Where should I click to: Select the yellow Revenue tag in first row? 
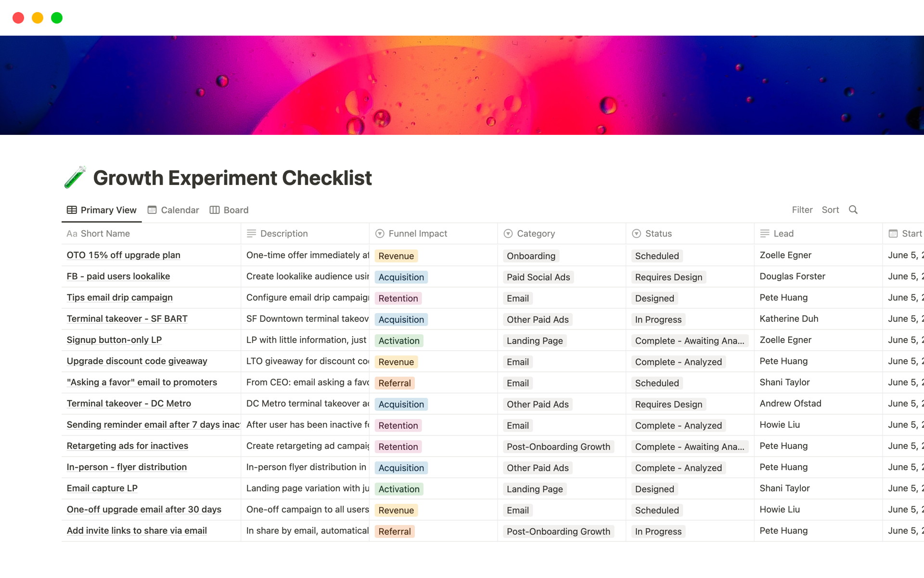[x=396, y=256]
